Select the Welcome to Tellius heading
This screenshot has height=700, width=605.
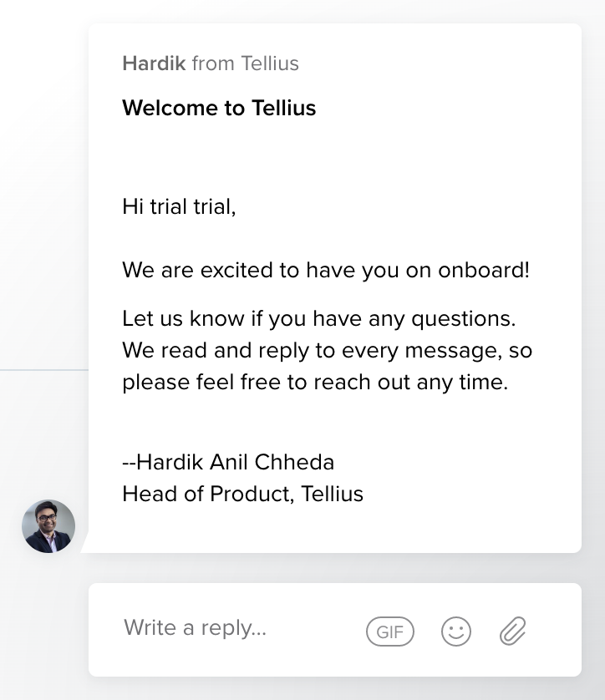click(x=219, y=108)
